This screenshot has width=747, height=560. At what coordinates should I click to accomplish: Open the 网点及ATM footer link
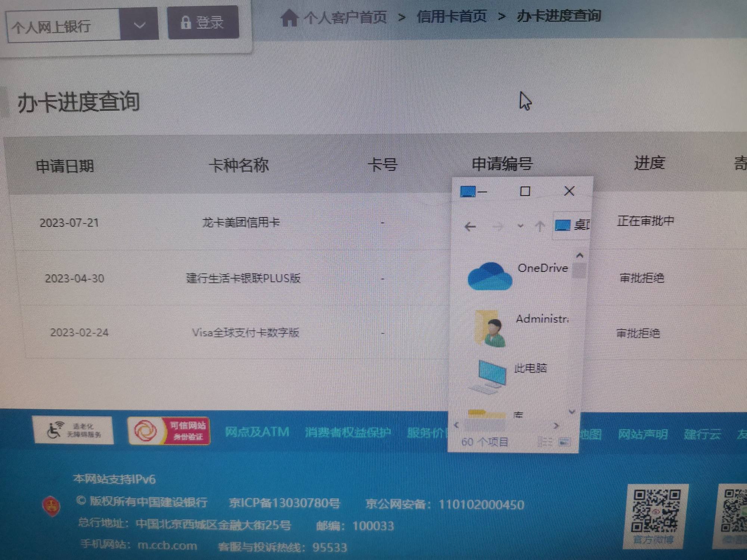(x=257, y=432)
